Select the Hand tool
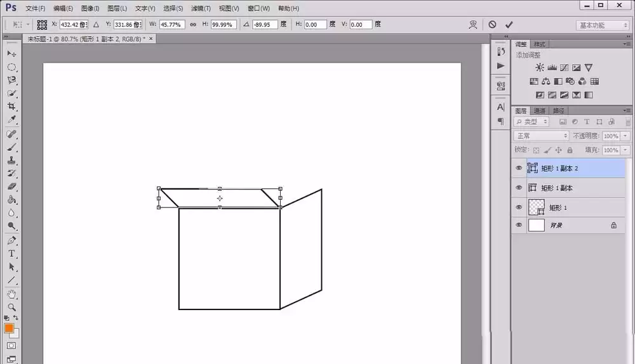Image resolution: width=635 pixels, height=364 pixels. (x=11, y=294)
